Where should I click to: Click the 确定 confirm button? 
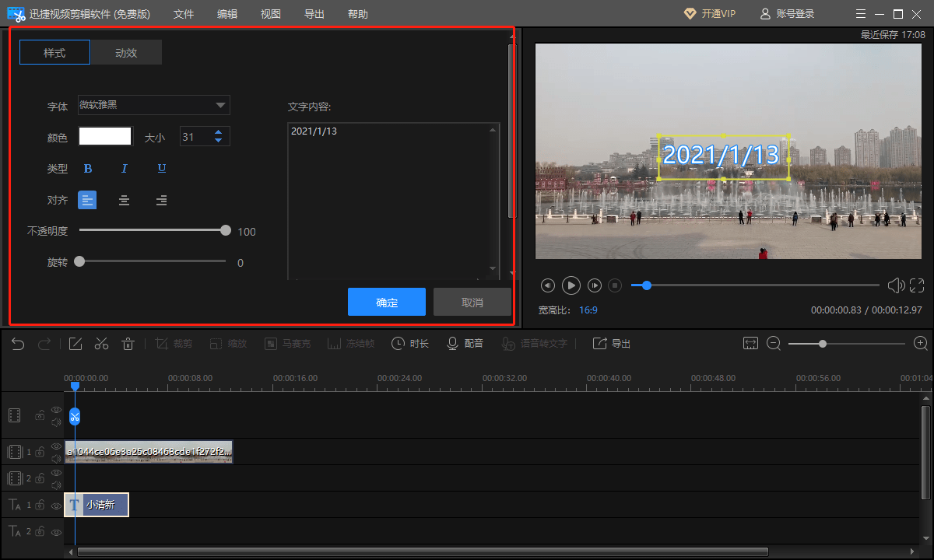pyautogui.click(x=387, y=303)
